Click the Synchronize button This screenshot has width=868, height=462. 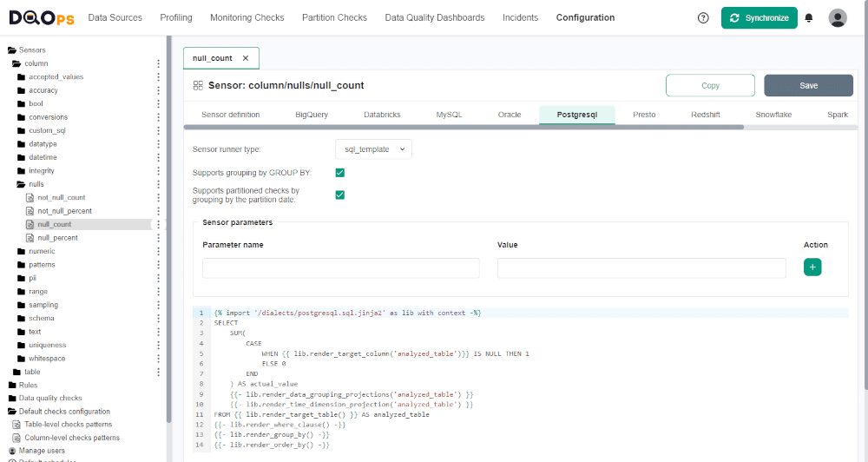759,17
